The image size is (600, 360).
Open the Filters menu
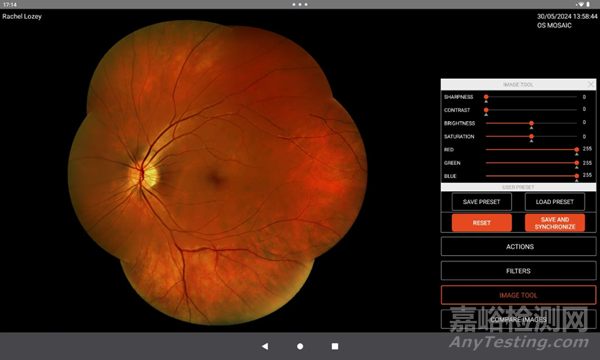click(518, 271)
